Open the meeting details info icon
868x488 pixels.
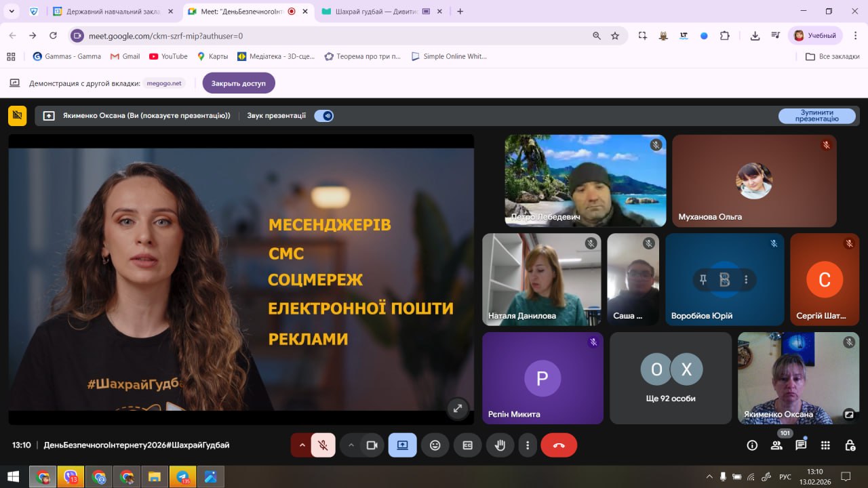(752, 445)
